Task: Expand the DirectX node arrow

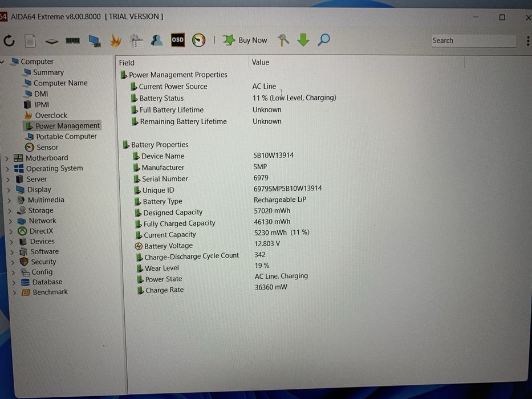Action: 11,231
